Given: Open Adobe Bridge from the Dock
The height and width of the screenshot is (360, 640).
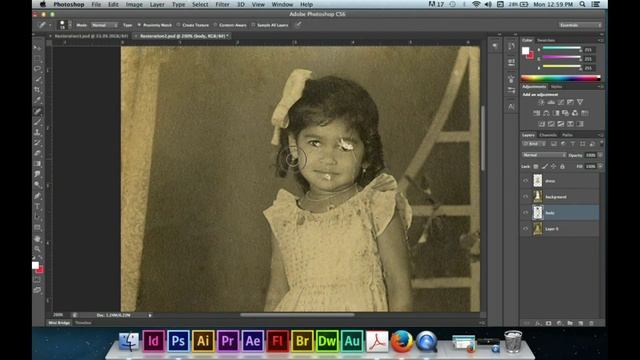Looking at the screenshot, I should pos(302,341).
